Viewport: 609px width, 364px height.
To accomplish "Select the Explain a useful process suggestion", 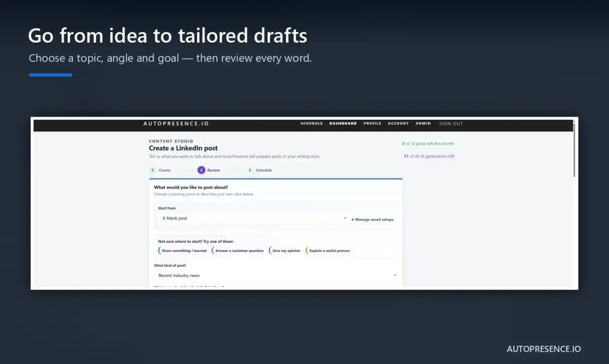I will 328,250.
